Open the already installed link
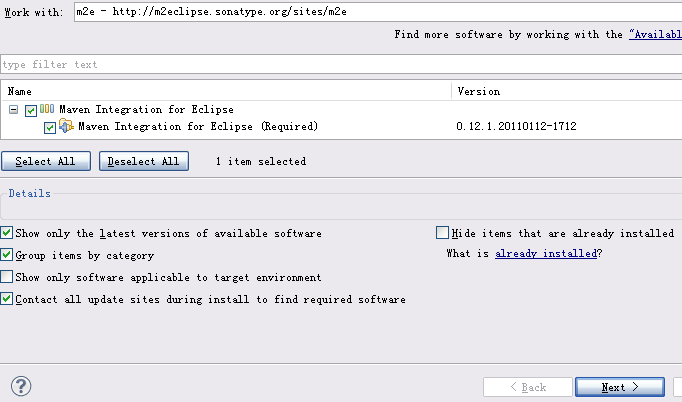The width and height of the screenshot is (682, 402). pyautogui.click(x=546, y=253)
